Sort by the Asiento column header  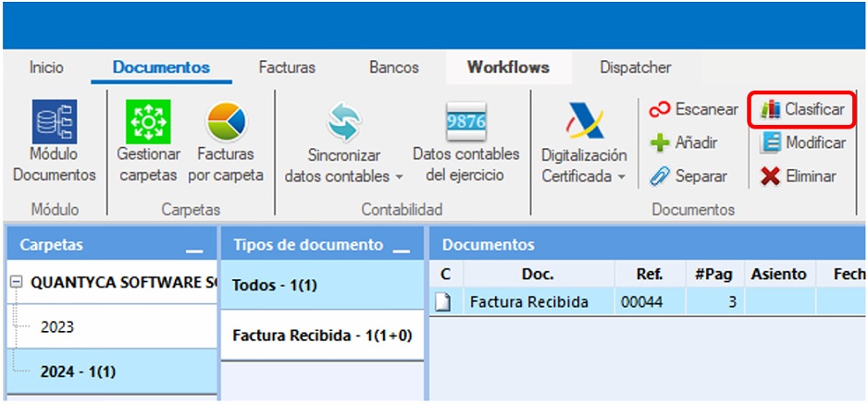[780, 275]
